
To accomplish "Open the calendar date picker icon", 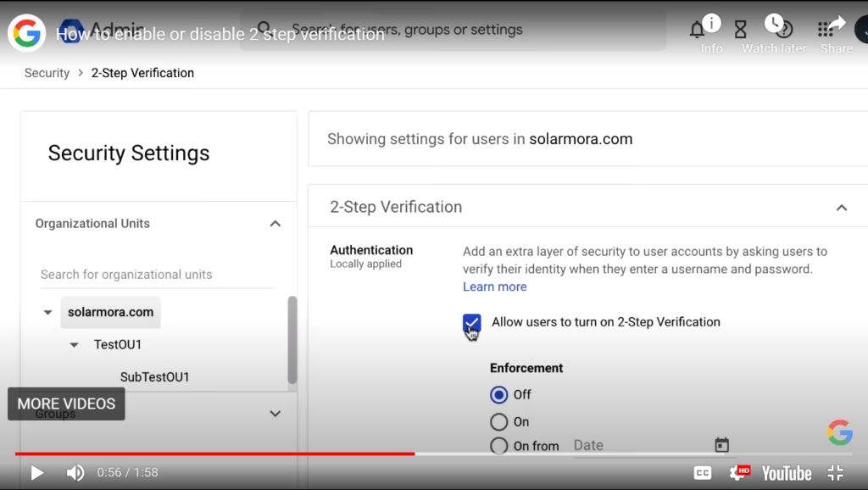I will [721, 444].
